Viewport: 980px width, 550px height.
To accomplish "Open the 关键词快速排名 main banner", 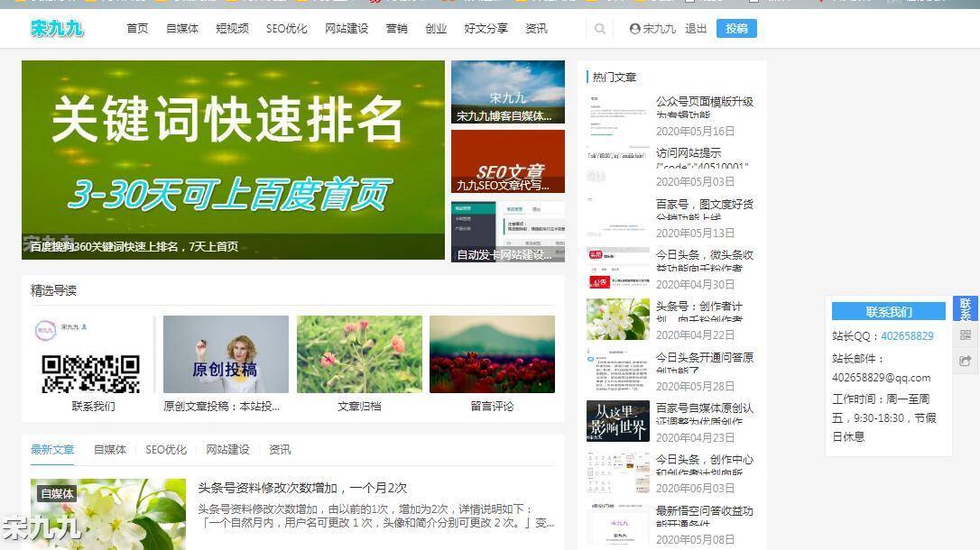I will click(x=233, y=160).
